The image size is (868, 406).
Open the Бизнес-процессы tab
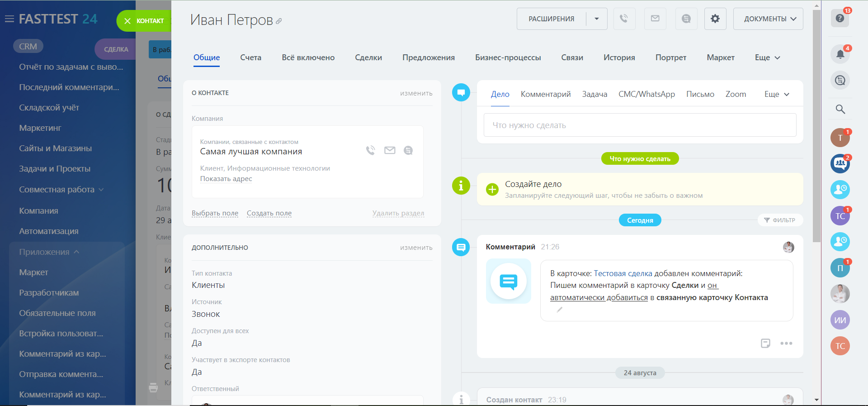(508, 57)
